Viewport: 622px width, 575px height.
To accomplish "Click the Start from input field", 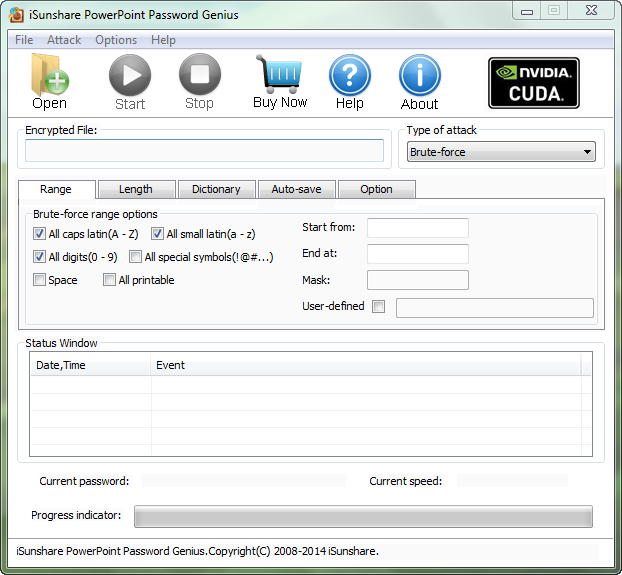I will point(418,228).
